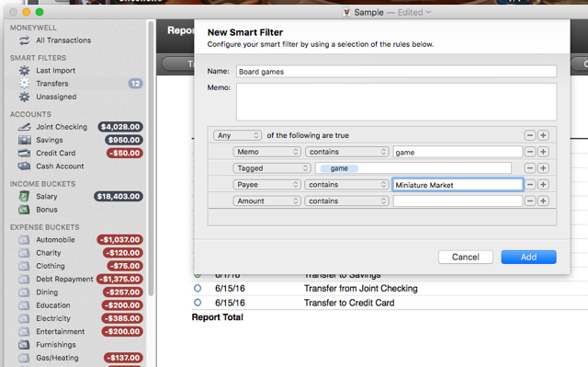This screenshot has height=367, width=588.
Task: Add a rule to the Any group
Action: 543,135
